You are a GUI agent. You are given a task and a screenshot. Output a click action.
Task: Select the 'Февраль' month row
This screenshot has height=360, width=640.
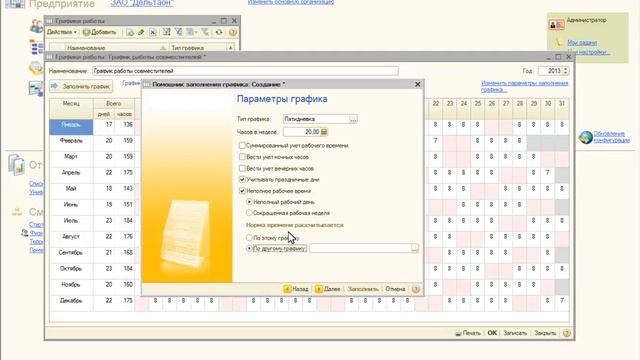71,143
